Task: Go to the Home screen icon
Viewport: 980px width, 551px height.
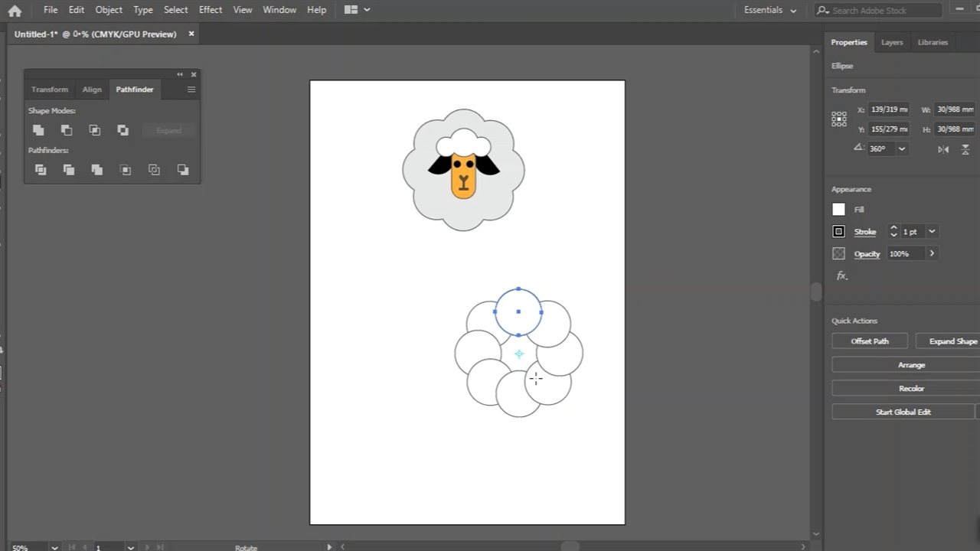Action: click(15, 10)
